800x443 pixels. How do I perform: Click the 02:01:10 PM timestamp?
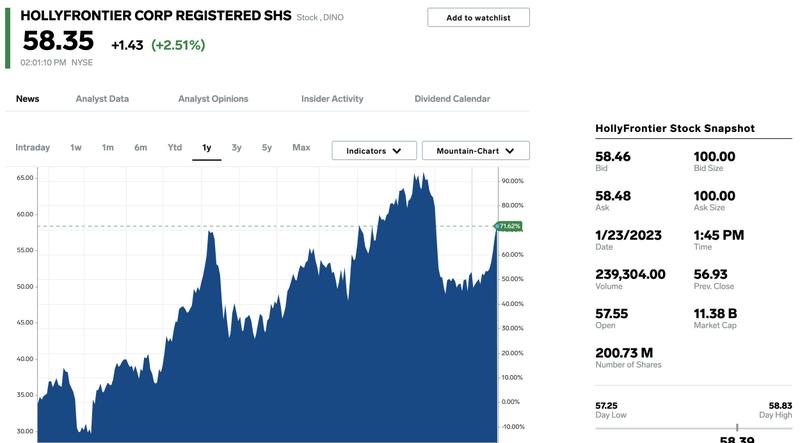click(x=43, y=62)
